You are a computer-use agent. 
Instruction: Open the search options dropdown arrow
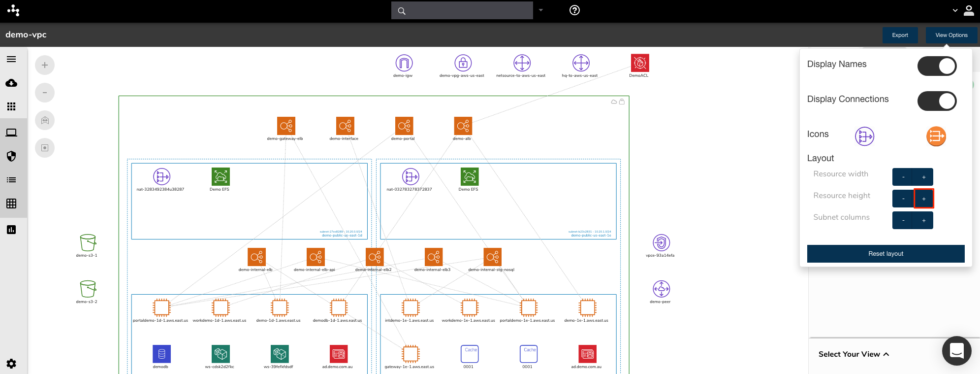[x=541, y=10]
